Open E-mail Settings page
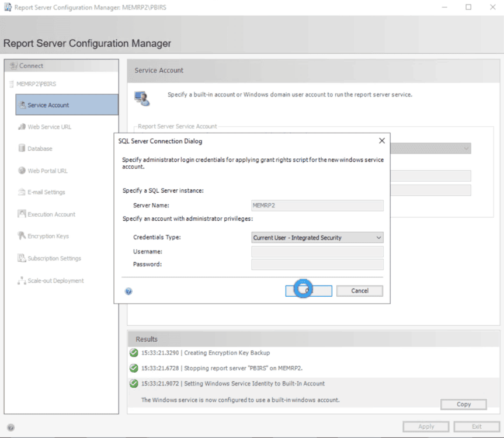The width and height of the screenshot is (504, 438). [46, 192]
